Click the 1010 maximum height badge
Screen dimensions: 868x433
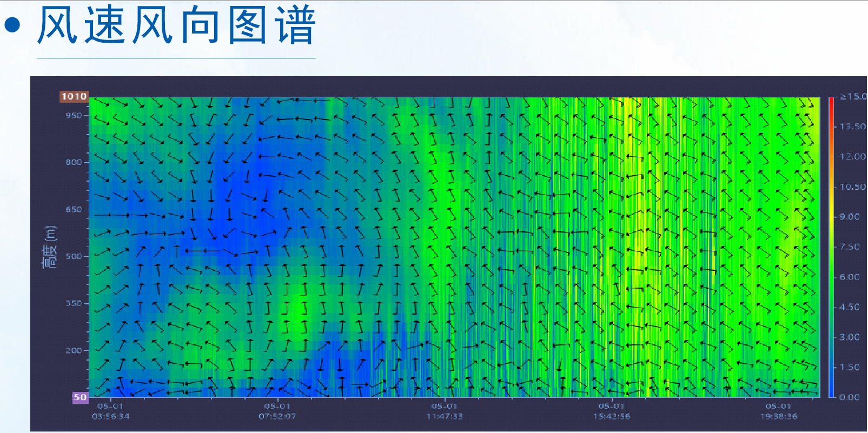coord(74,96)
